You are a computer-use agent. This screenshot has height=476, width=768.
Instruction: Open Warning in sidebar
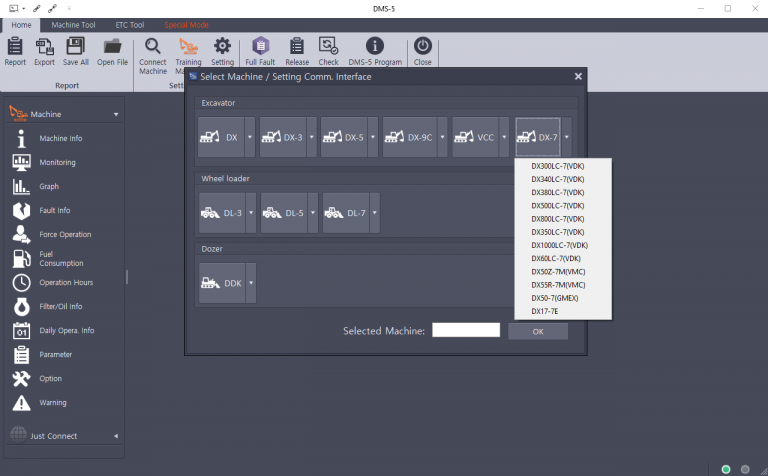(53, 403)
